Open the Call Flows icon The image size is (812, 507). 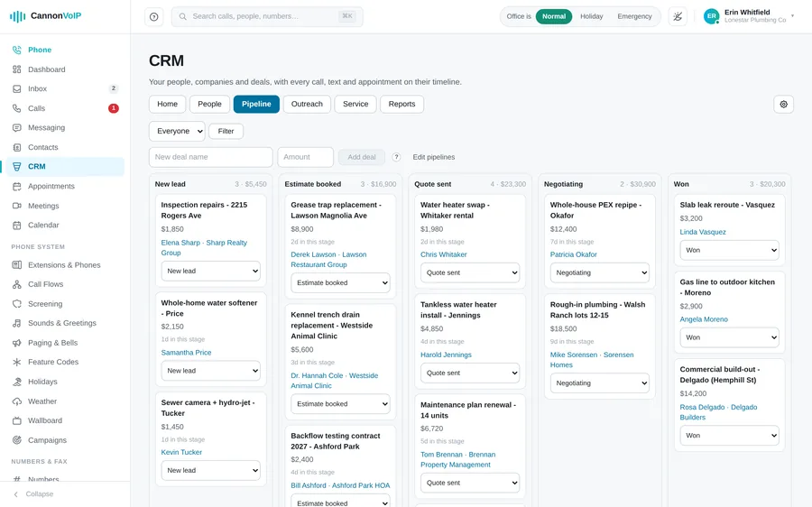(17, 284)
